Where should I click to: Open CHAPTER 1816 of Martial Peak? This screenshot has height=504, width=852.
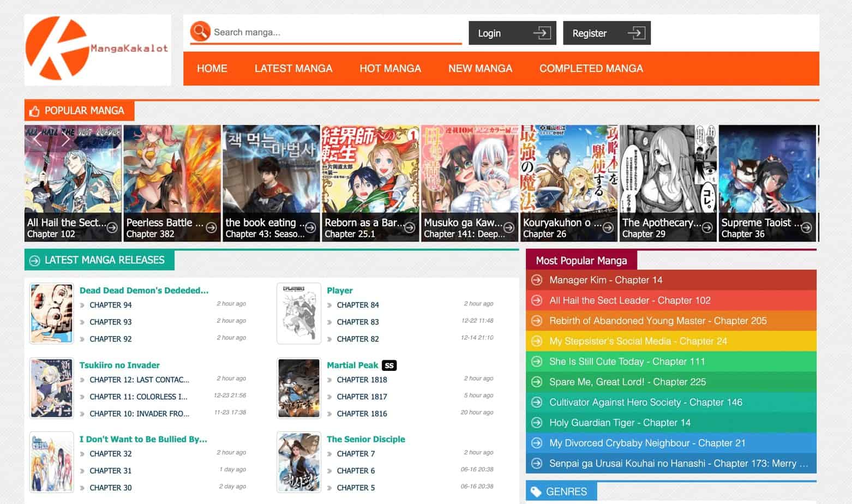(x=362, y=413)
